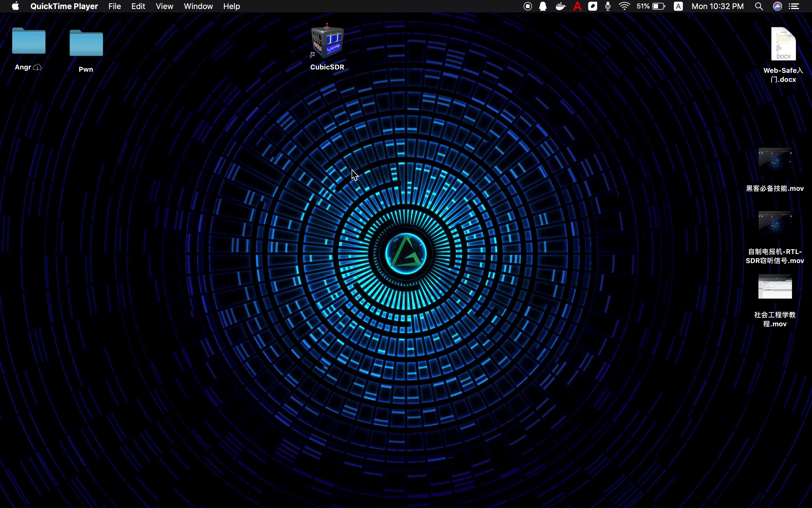Select the 自制电报机-RTL-SDR窃听信号.mov thumbnail
The width and height of the screenshot is (812, 508).
tap(775, 222)
